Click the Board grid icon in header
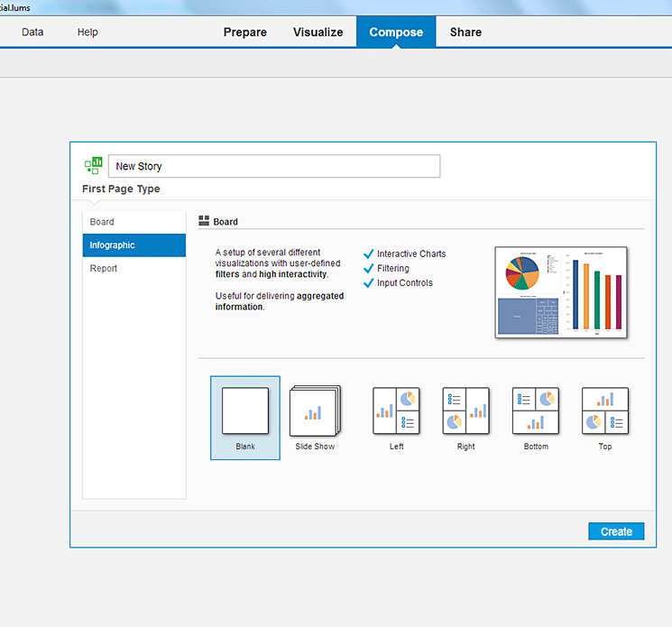Viewport: 672px width, 627px height. pos(204,221)
